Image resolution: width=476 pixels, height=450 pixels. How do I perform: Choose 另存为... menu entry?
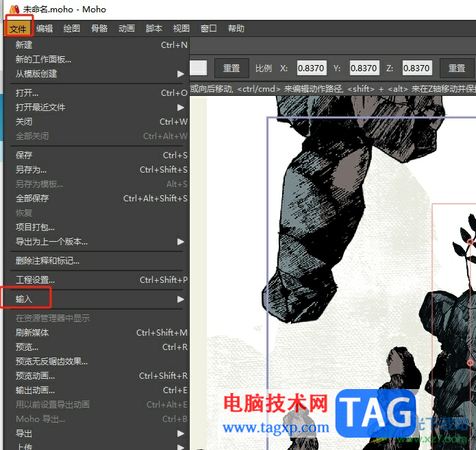(x=97, y=170)
